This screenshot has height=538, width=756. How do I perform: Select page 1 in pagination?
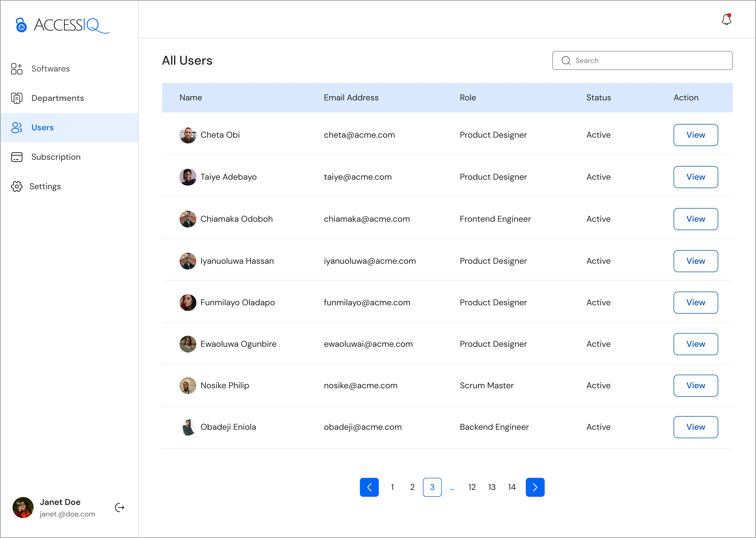tap(392, 487)
